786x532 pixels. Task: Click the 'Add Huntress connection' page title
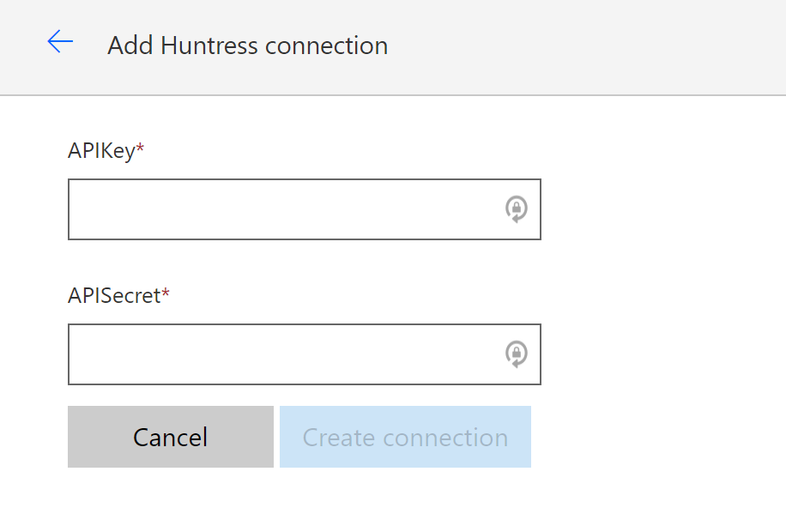(247, 45)
